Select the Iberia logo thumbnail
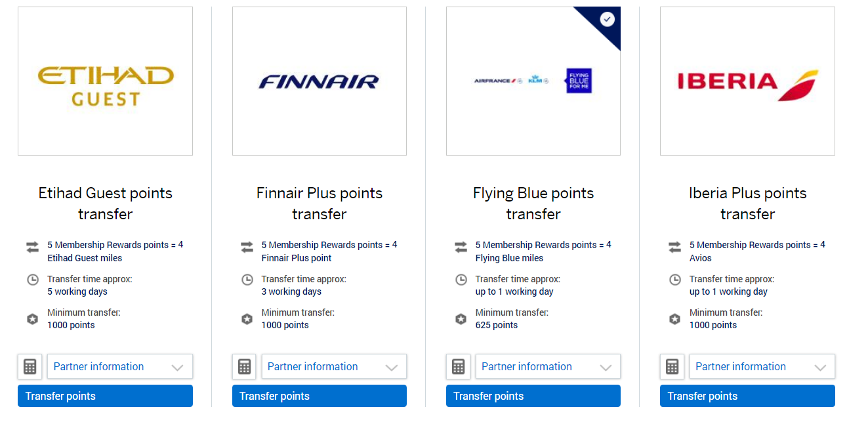This screenshot has height=428, width=868. click(x=747, y=81)
